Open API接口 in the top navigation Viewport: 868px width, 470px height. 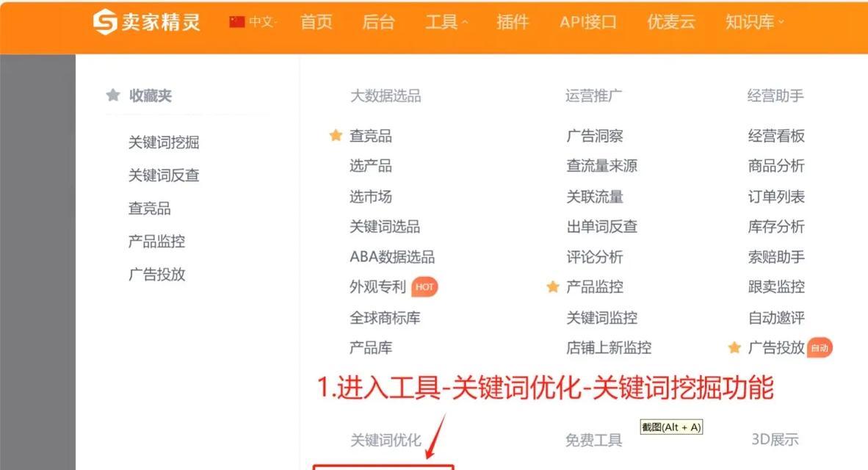click(588, 21)
